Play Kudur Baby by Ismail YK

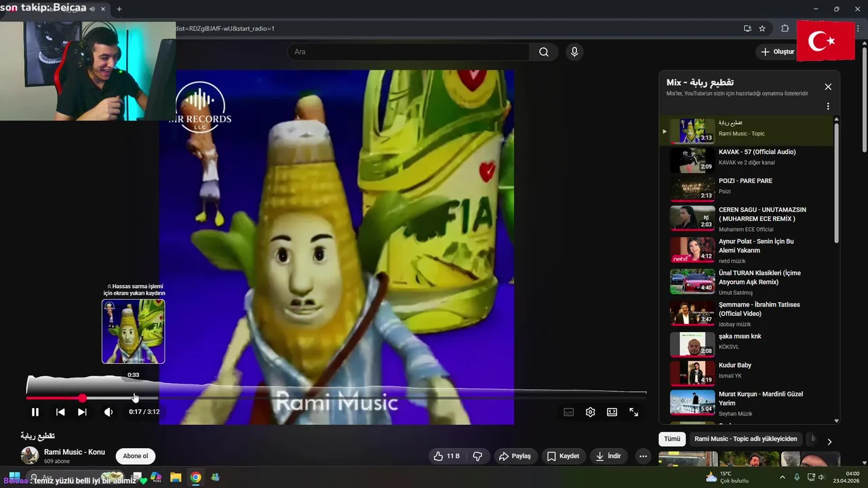746,373
